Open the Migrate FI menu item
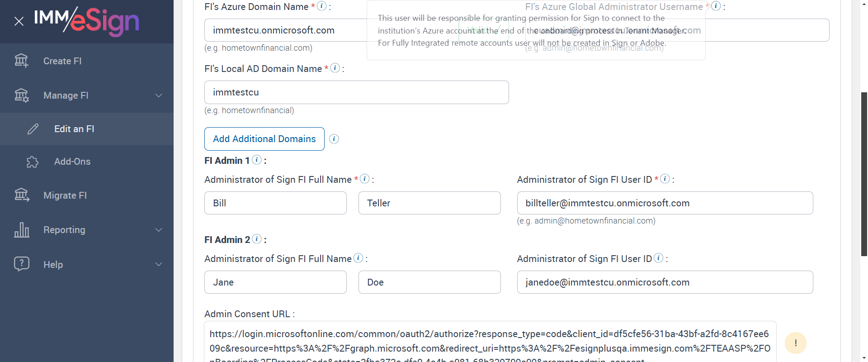868x362 pixels. pyautogui.click(x=65, y=195)
